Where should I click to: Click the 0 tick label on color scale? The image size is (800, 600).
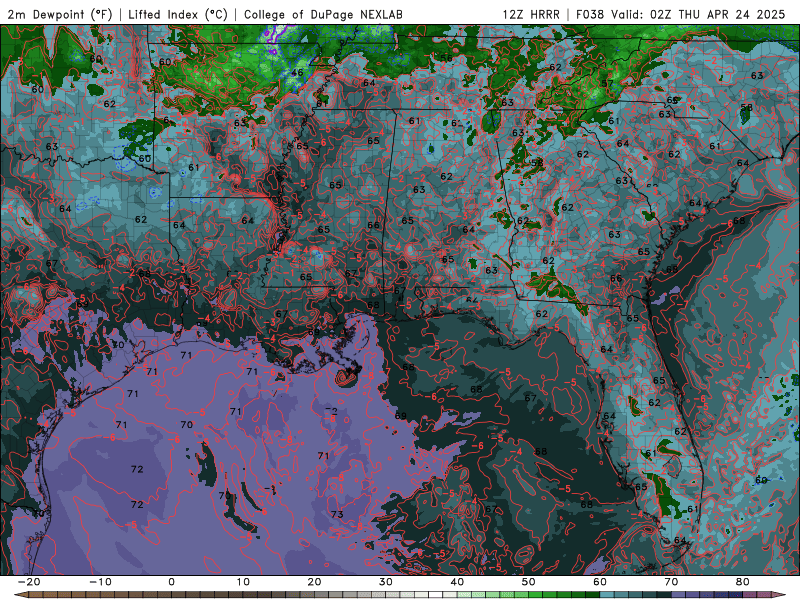pos(171,582)
